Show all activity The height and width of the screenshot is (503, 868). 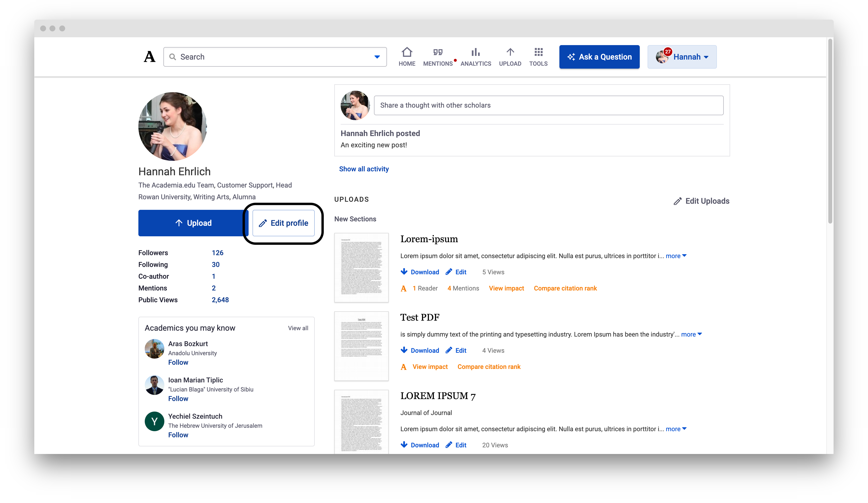[x=364, y=169]
